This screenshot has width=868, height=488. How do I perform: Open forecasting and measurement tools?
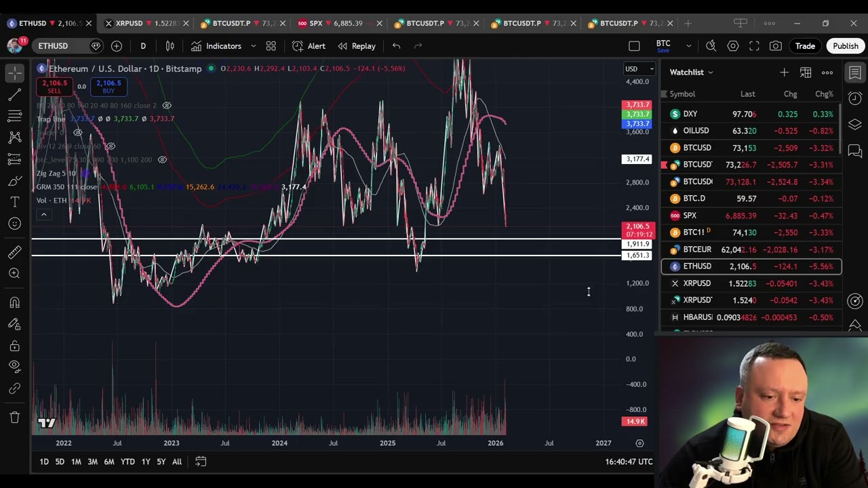tap(15, 159)
